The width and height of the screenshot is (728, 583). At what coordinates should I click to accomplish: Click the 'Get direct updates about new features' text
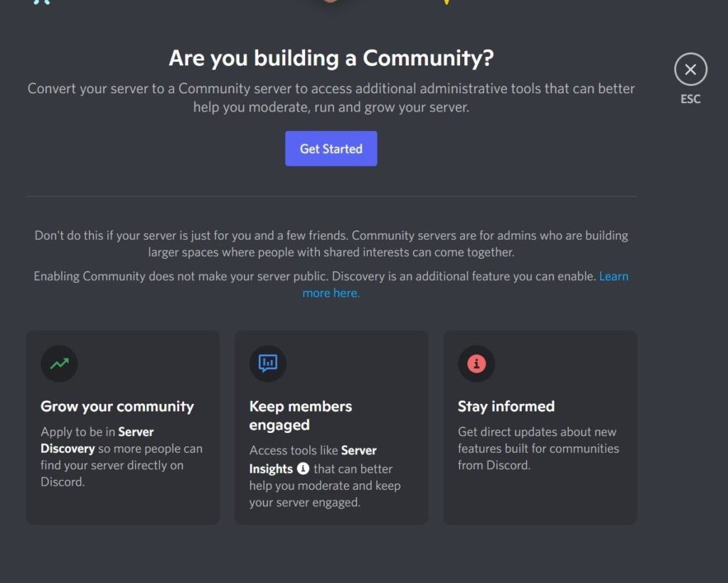539,449
